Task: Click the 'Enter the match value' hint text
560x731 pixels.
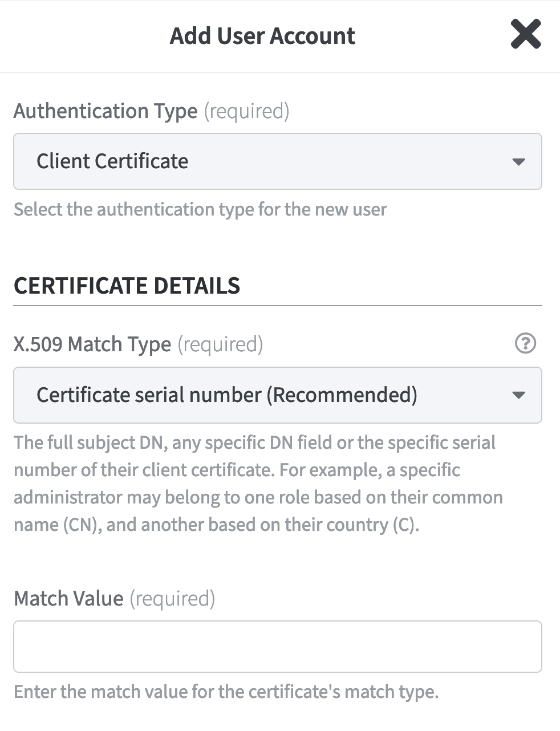Action: (x=226, y=692)
